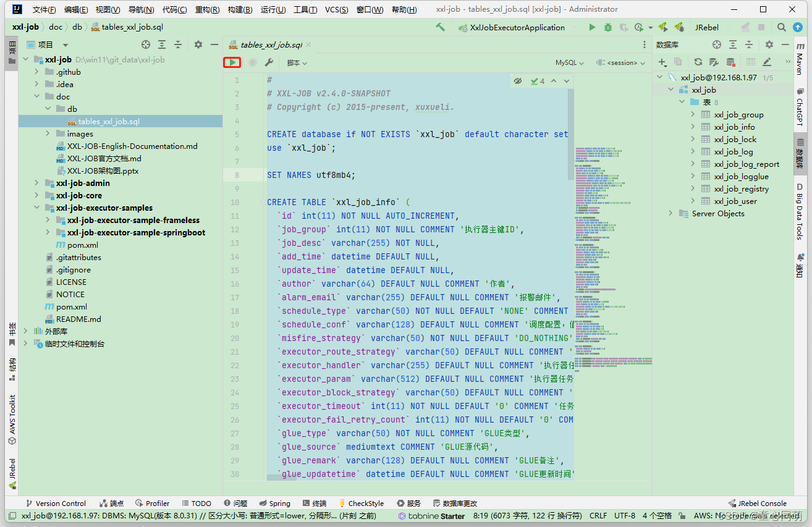The height and width of the screenshot is (527, 812).
Task: Go to next highlighted problem arrow
Action: [567, 81]
